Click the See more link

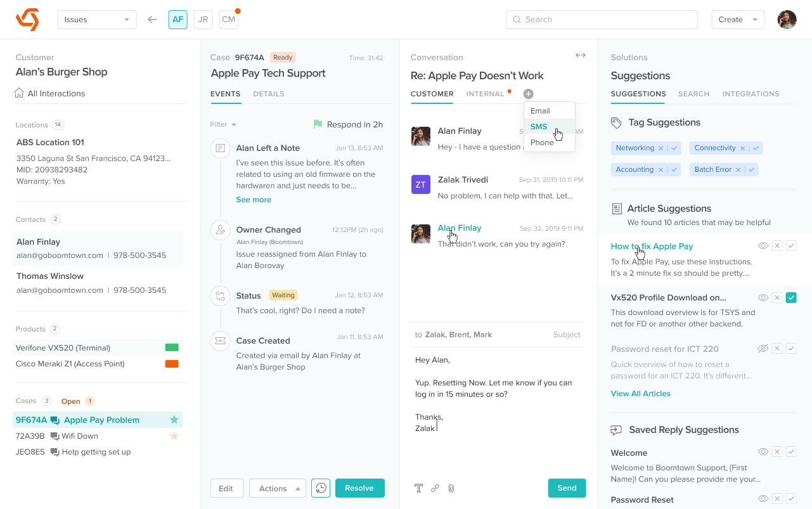click(x=254, y=200)
